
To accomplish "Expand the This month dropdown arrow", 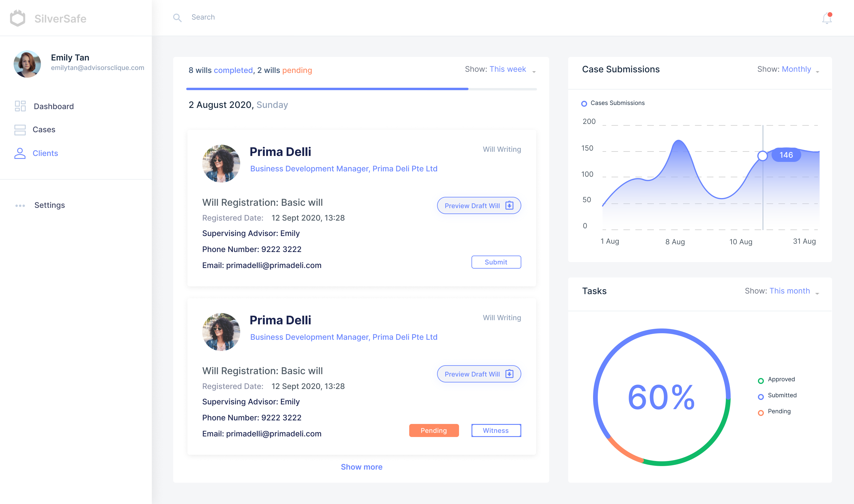I will (x=817, y=294).
